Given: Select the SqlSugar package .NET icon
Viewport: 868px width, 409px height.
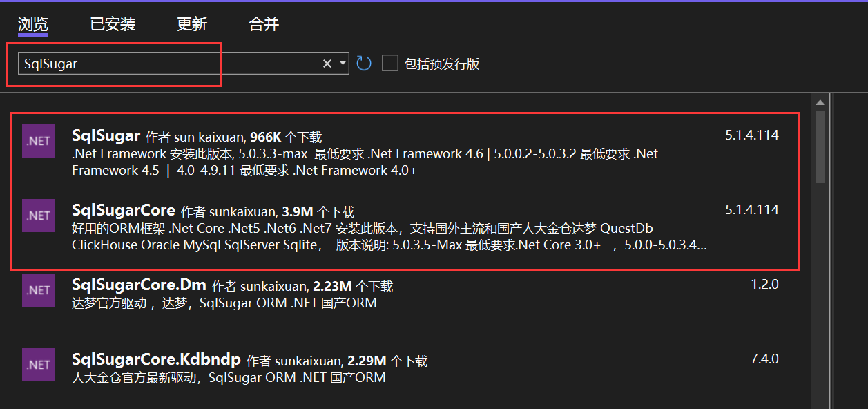Looking at the screenshot, I should 39,141.
